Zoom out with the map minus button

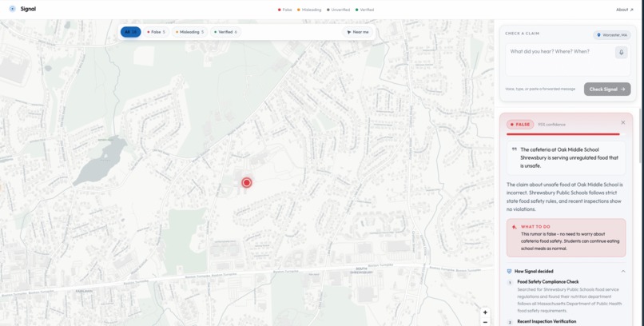click(x=485, y=322)
